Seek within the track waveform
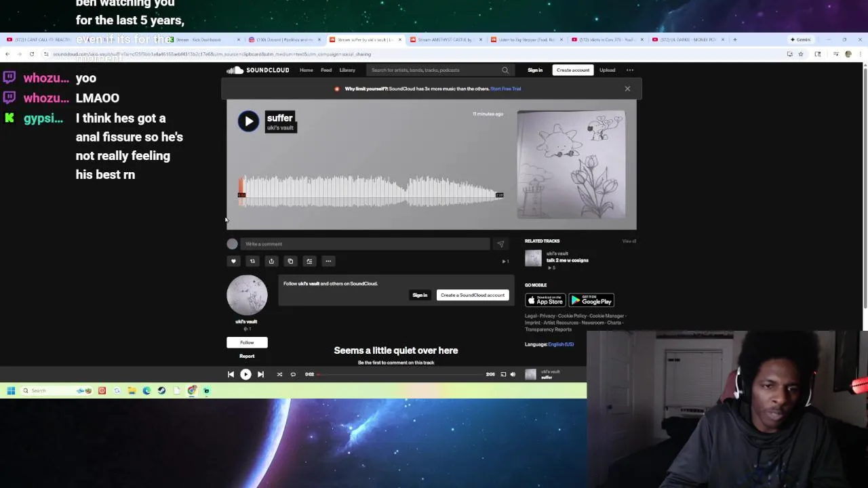 click(x=371, y=191)
